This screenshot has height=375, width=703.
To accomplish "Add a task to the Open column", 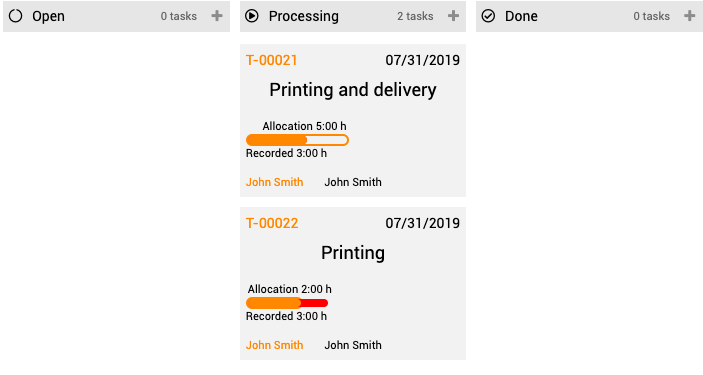I will tap(217, 16).
